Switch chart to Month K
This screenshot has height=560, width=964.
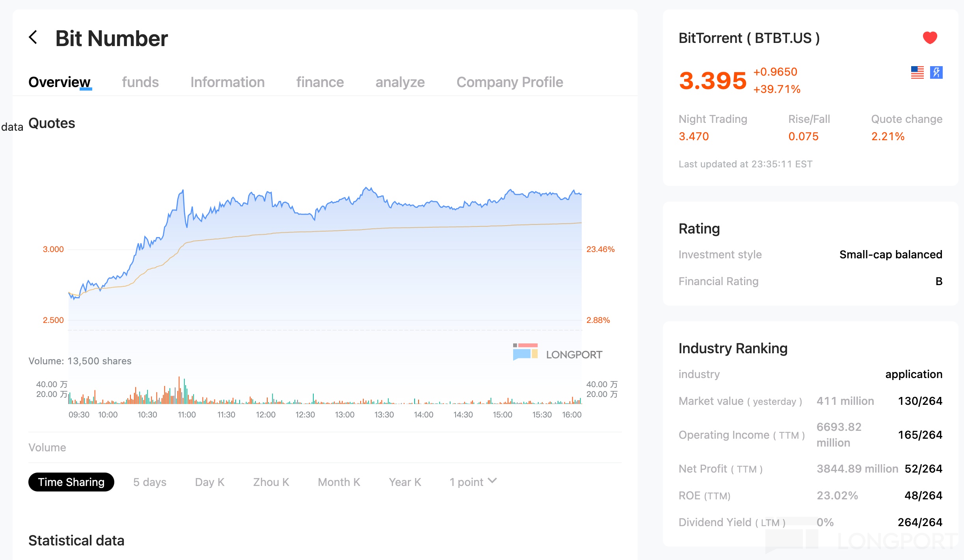pos(339,482)
